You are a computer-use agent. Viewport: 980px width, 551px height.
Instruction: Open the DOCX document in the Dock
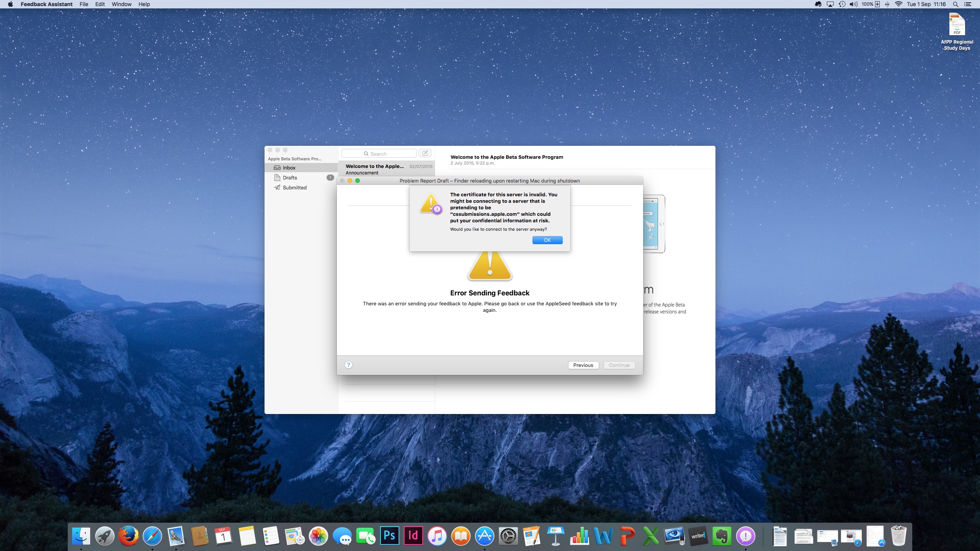(804, 536)
